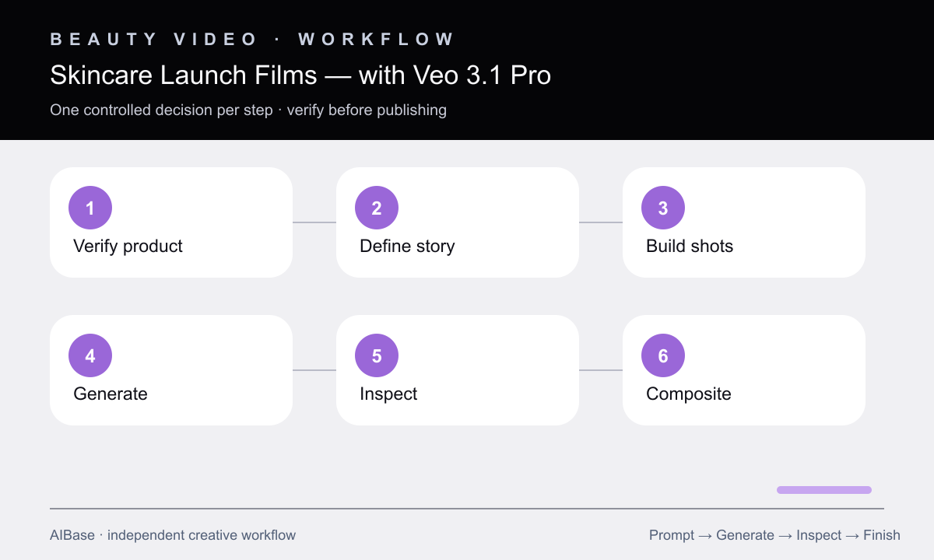This screenshot has height=560, width=934.
Task: Click the purple step 4 circle
Action: (90, 355)
